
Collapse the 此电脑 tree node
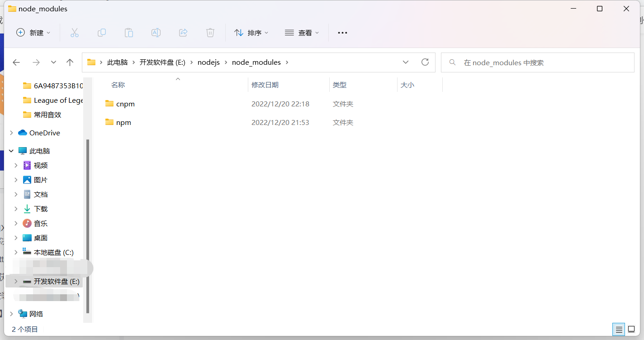[11, 151]
